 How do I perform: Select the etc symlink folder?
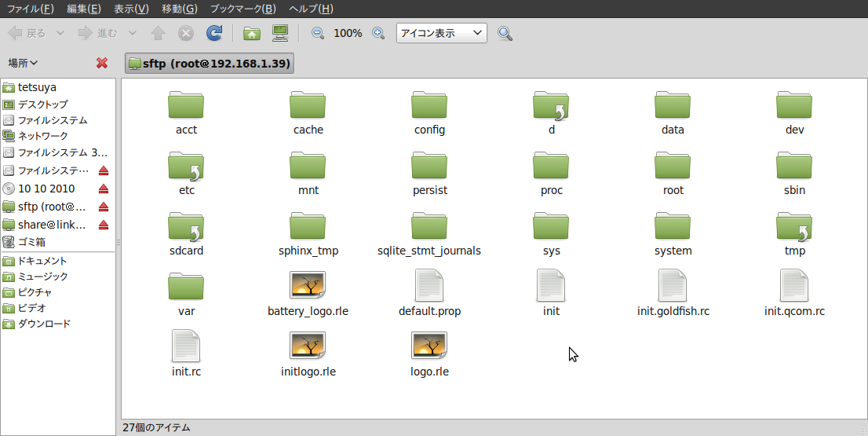[186, 165]
